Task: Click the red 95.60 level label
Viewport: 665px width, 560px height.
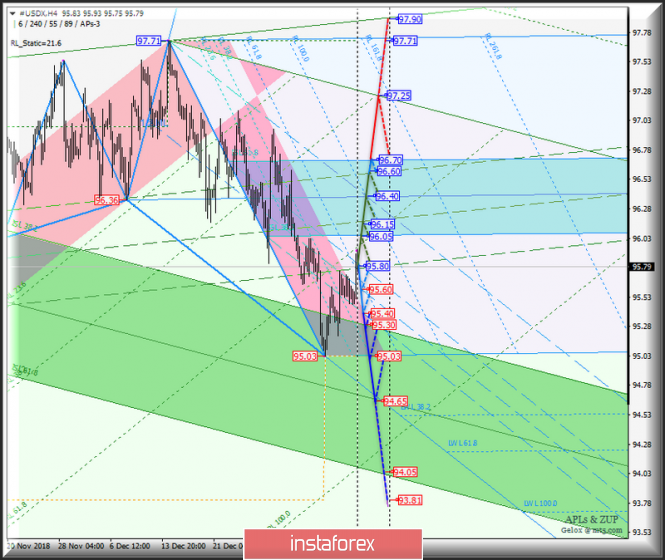Action: point(381,290)
